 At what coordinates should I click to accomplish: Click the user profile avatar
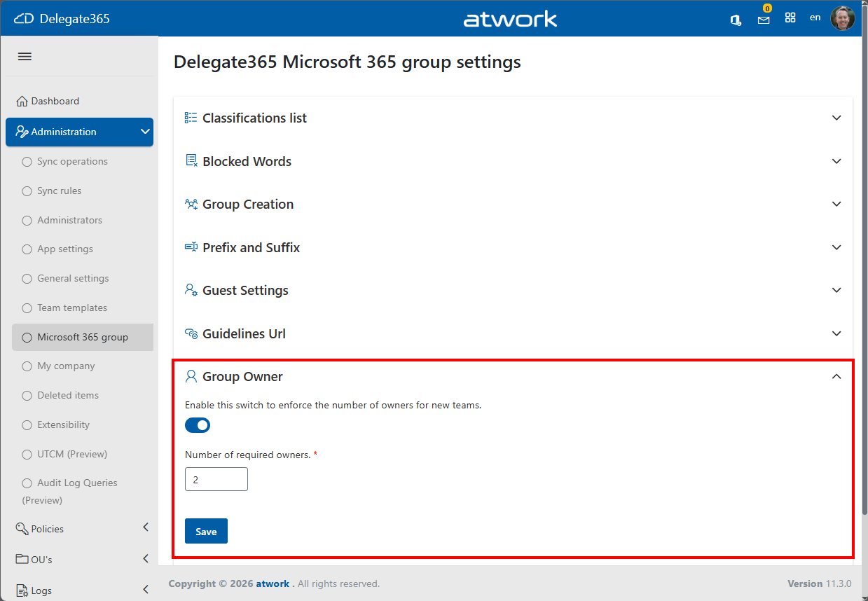click(843, 18)
